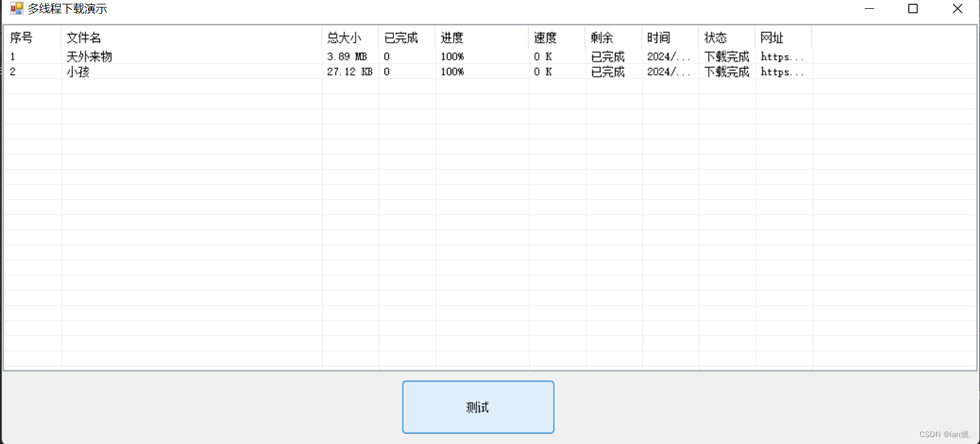The height and width of the screenshot is (444, 980).
Task: Maximize the 多线程下载演示 window
Action: coord(913,9)
